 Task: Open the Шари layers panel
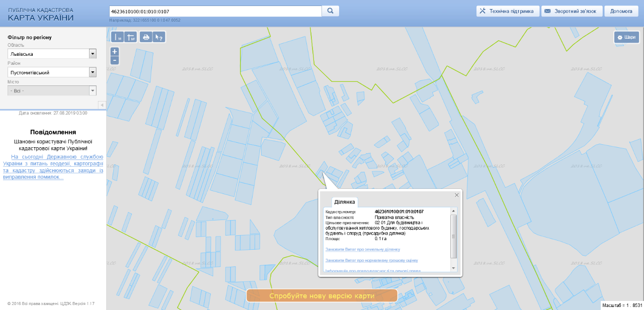click(x=626, y=37)
